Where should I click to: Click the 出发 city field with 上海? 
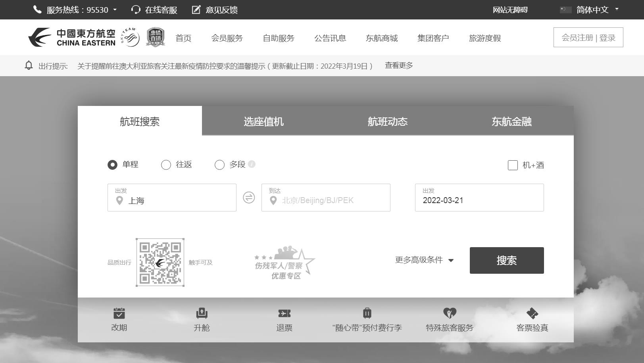tap(172, 198)
